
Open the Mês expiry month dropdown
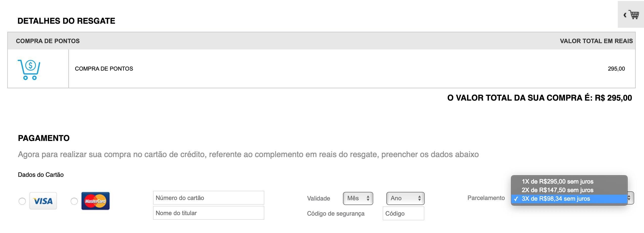coord(358,198)
